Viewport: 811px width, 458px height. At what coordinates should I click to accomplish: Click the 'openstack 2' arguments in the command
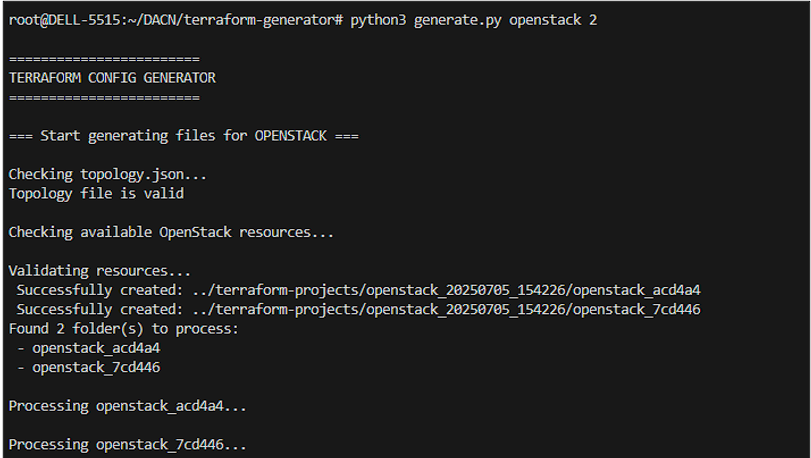[553, 20]
